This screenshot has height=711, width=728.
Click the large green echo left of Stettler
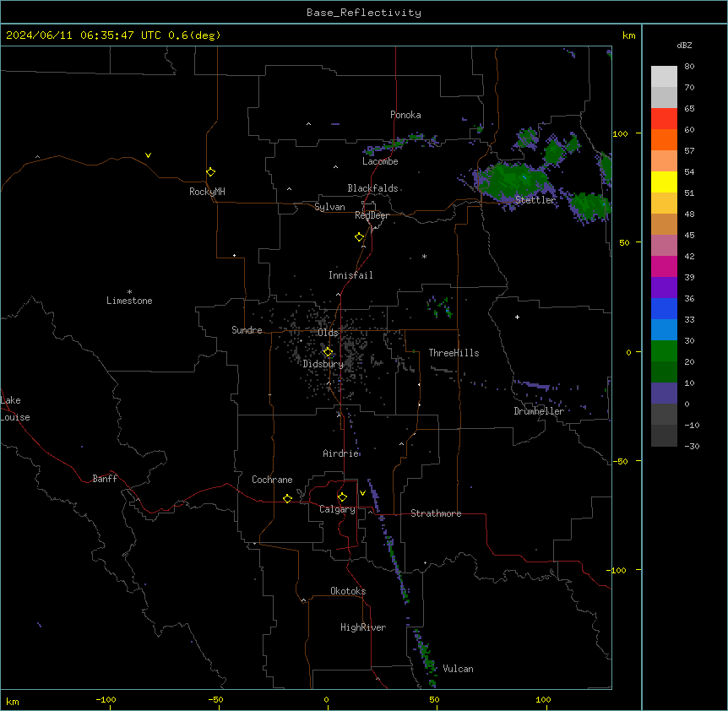tap(513, 181)
